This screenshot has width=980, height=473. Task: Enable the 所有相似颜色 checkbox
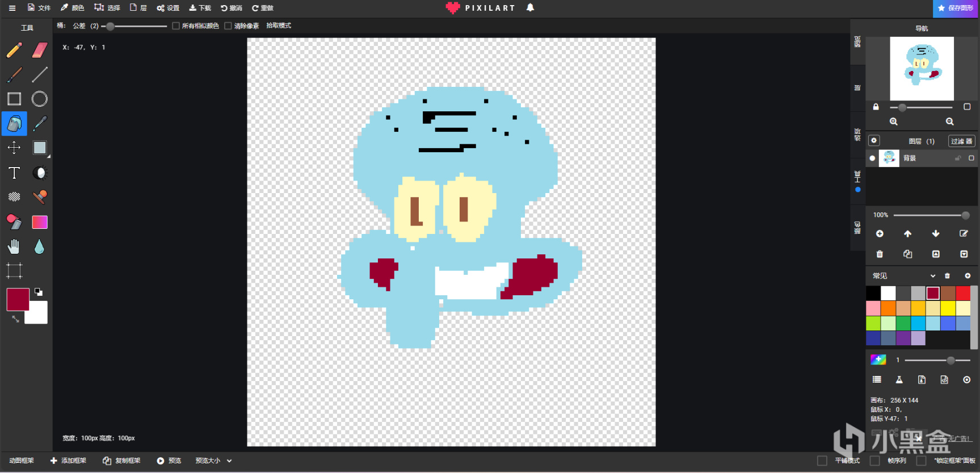[176, 26]
